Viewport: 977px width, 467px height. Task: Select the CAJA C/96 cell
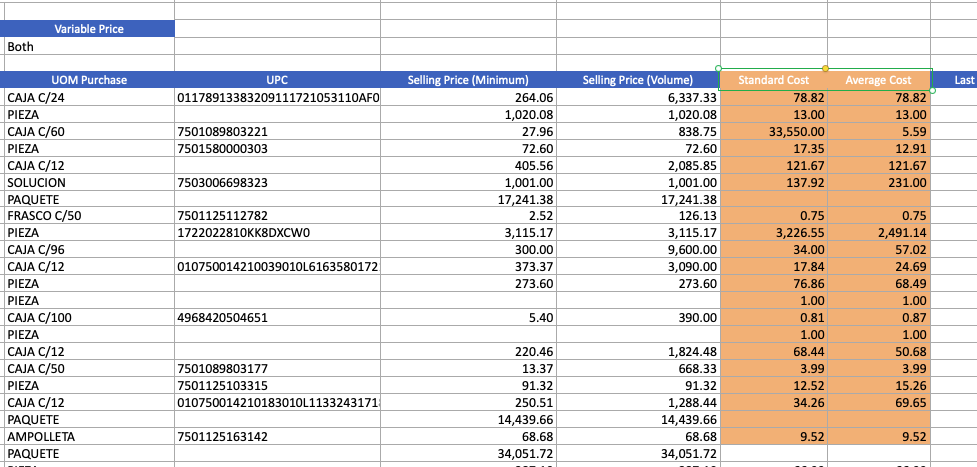coord(88,250)
